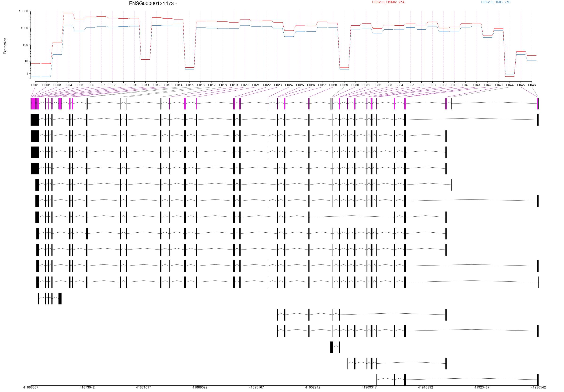Viewport: 564px width, 392px height.
Task: Select the HEK293_OSMI2_2hA legend label
Action: 388,2
